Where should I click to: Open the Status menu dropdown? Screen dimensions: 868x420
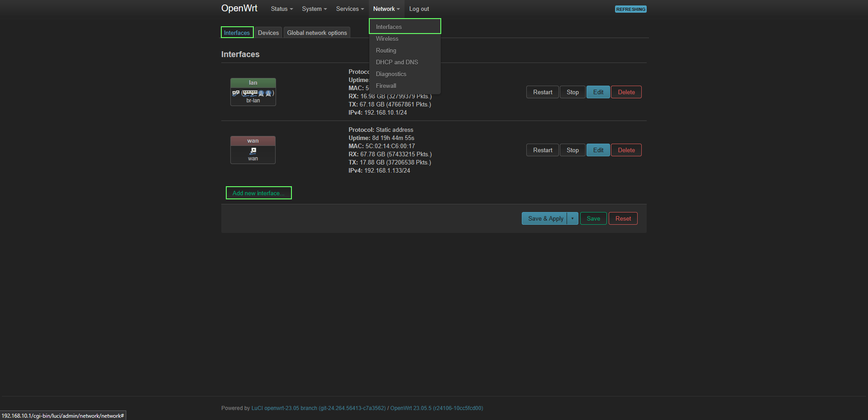click(x=281, y=9)
